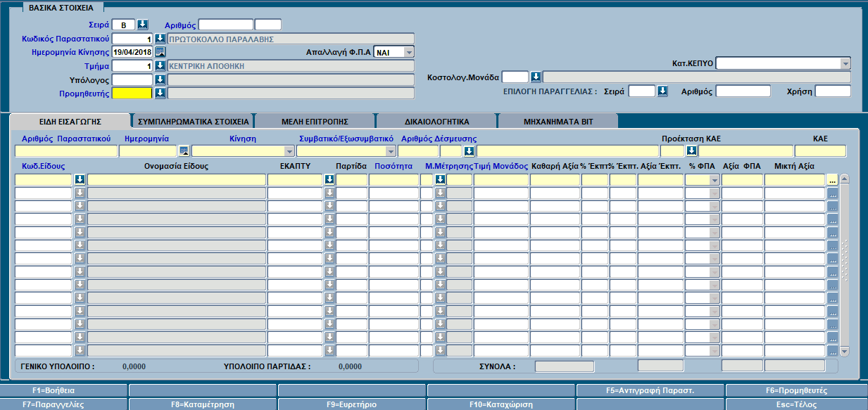868x410 pixels.
Task: Click the Τιμή Μονάδος cell in first row
Action: (501, 179)
